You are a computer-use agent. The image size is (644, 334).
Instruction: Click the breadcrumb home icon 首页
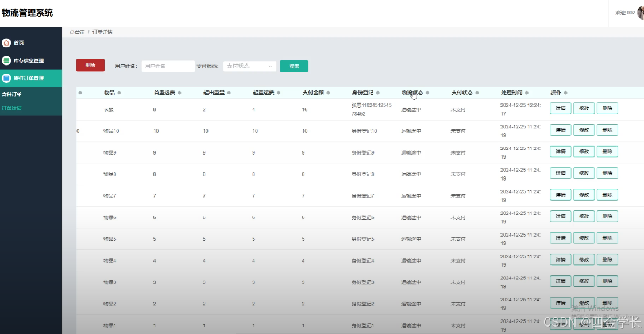tap(72, 32)
